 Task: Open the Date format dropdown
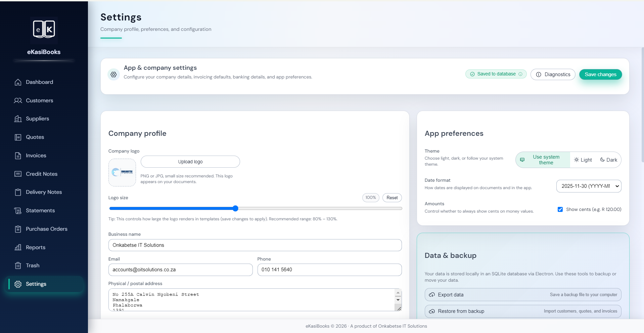coord(589,186)
